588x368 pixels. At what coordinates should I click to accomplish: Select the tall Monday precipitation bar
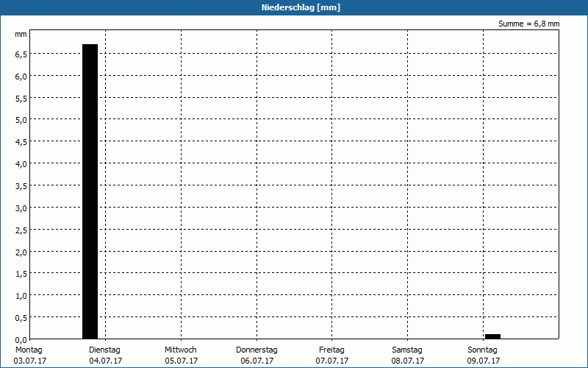point(90,191)
